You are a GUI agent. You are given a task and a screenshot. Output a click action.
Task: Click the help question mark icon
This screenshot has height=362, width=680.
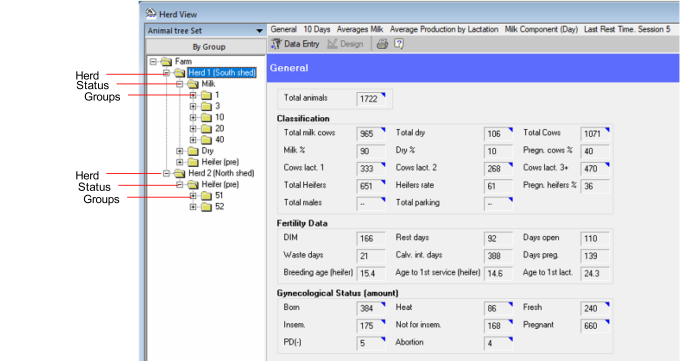[399, 44]
